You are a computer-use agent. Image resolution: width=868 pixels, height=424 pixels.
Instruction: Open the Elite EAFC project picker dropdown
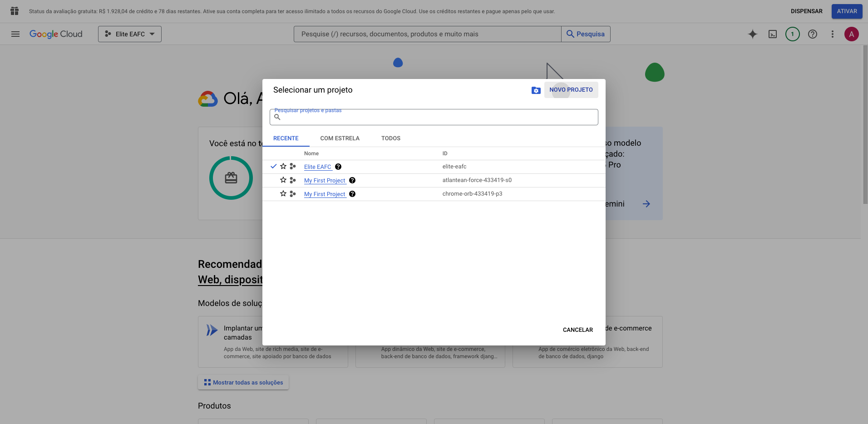tap(130, 34)
